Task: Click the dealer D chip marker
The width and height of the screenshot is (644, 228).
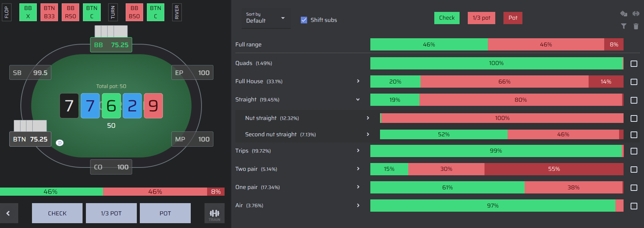Action: point(59,143)
